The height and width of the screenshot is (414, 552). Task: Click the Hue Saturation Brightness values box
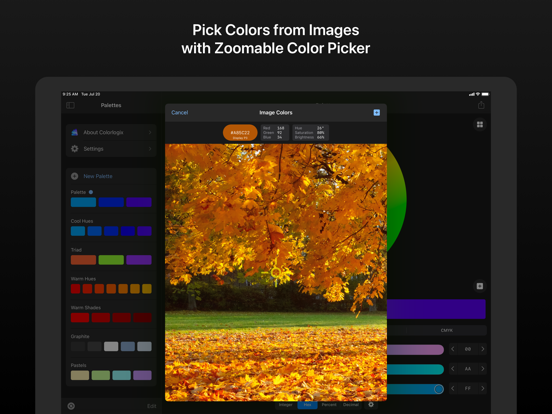(x=310, y=133)
